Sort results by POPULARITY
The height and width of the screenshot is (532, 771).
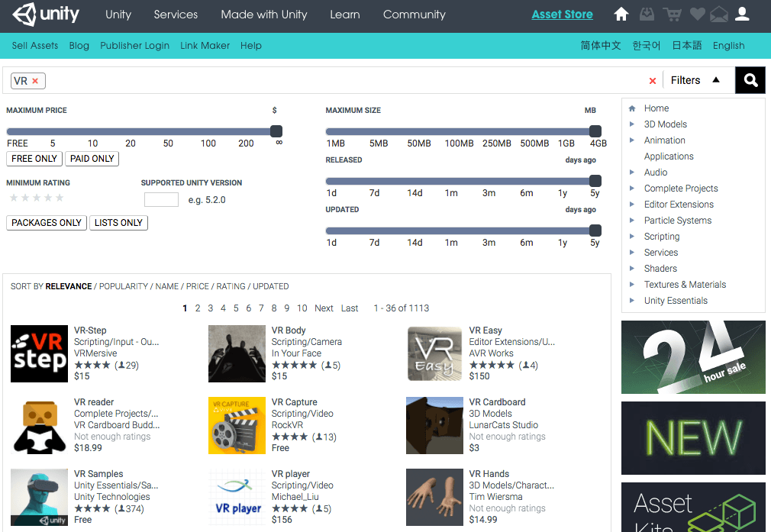pyautogui.click(x=124, y=286)
